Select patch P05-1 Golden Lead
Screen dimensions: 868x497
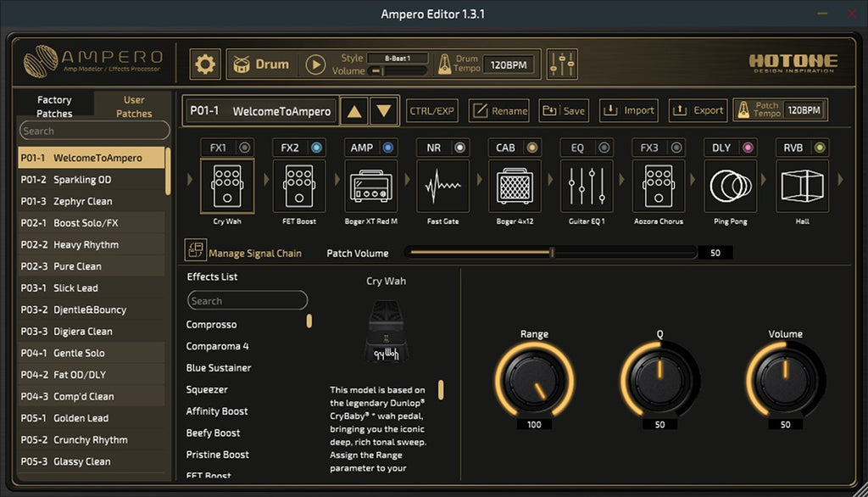click(x=92, y=418)
